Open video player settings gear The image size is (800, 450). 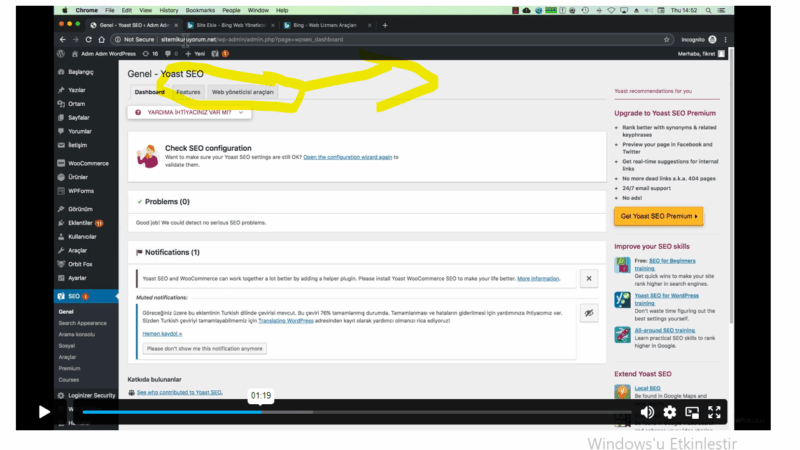coord(670,412)
